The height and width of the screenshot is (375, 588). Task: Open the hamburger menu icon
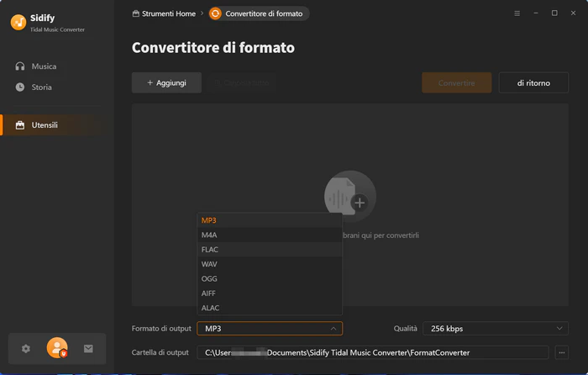517,13
